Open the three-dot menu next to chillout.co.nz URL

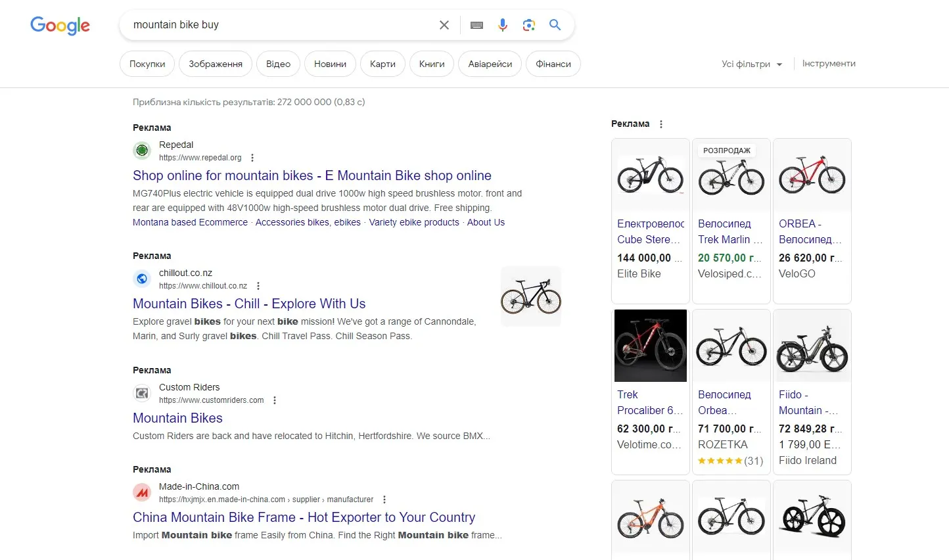[x=258, y=286]
